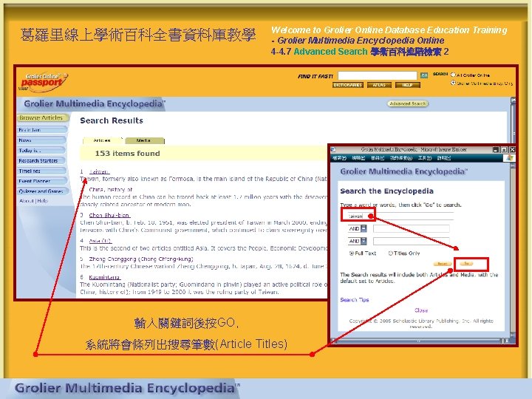Click the Help link beside About
This screenshot has height=399, width=532.
[x=42, y=201]
